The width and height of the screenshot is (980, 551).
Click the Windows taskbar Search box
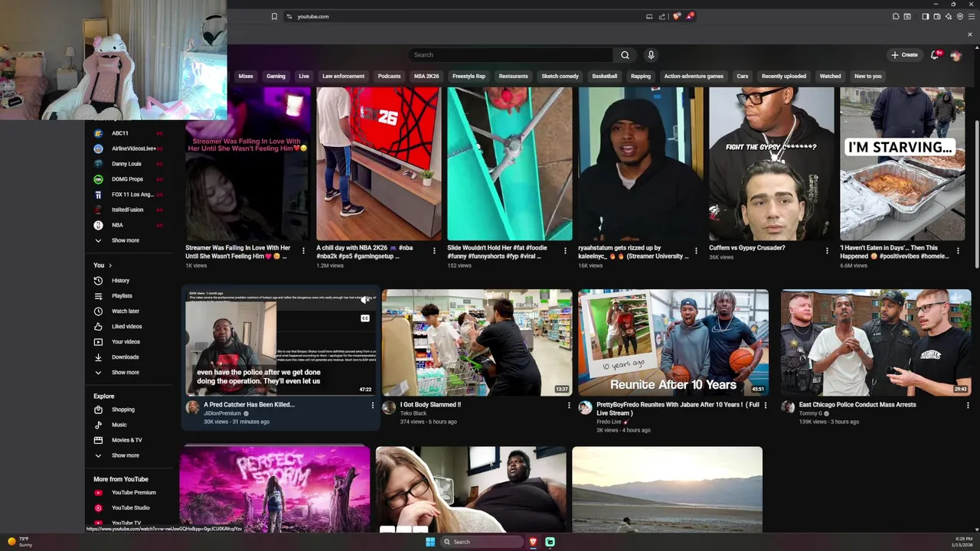(482, 542)
